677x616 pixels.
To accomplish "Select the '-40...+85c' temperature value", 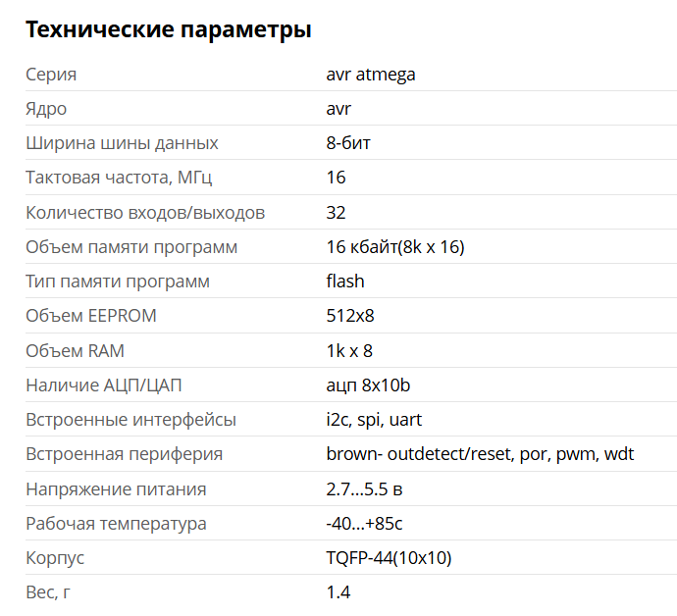I will (364, 524).
